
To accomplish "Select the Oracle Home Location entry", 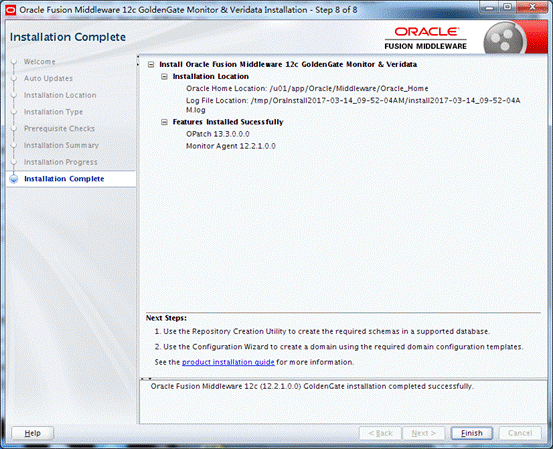I will coord(307,89).
